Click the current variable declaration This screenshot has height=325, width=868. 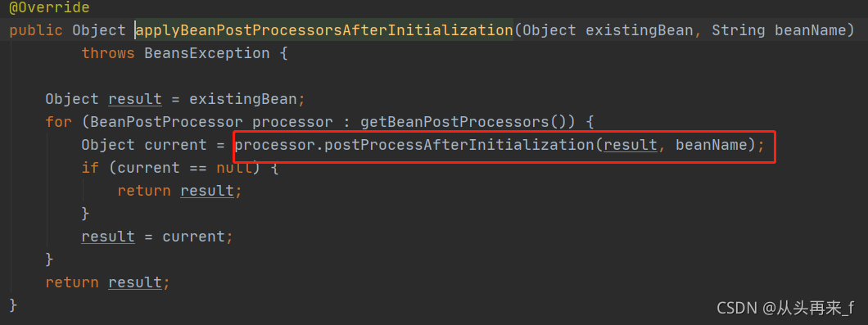[x=171, y=145]
